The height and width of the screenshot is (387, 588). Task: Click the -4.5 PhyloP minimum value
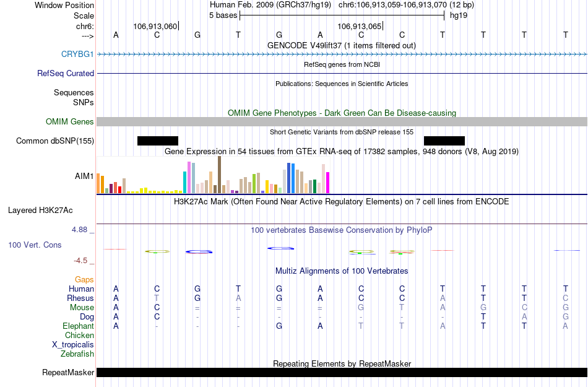tap(80, 261)
